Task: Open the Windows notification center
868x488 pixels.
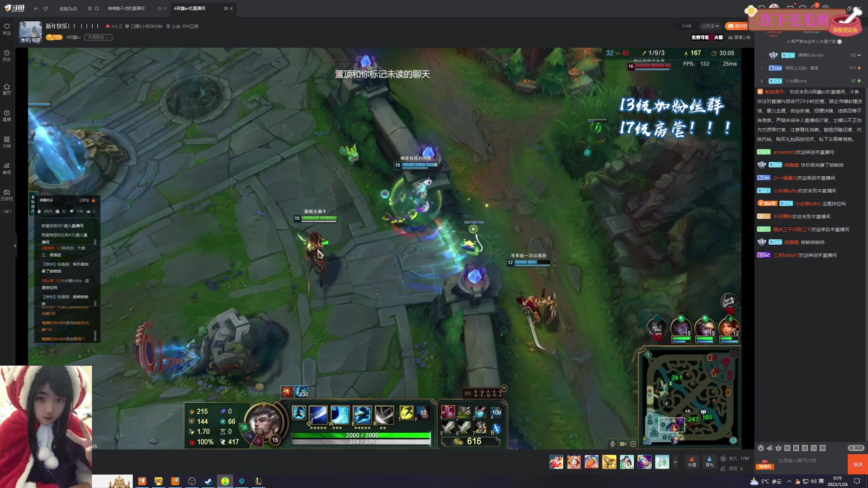Action: coord(857,482)
